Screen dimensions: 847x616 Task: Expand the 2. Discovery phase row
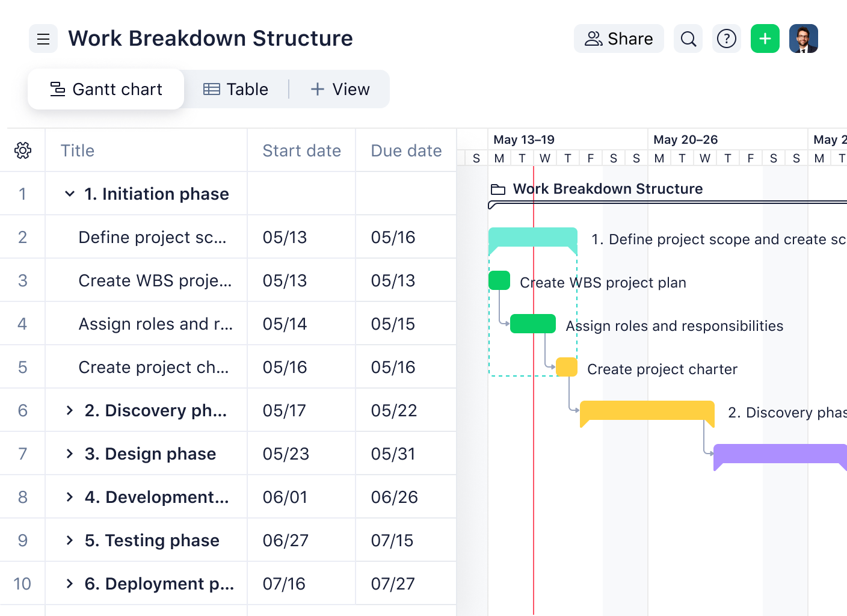pos(70,410)
